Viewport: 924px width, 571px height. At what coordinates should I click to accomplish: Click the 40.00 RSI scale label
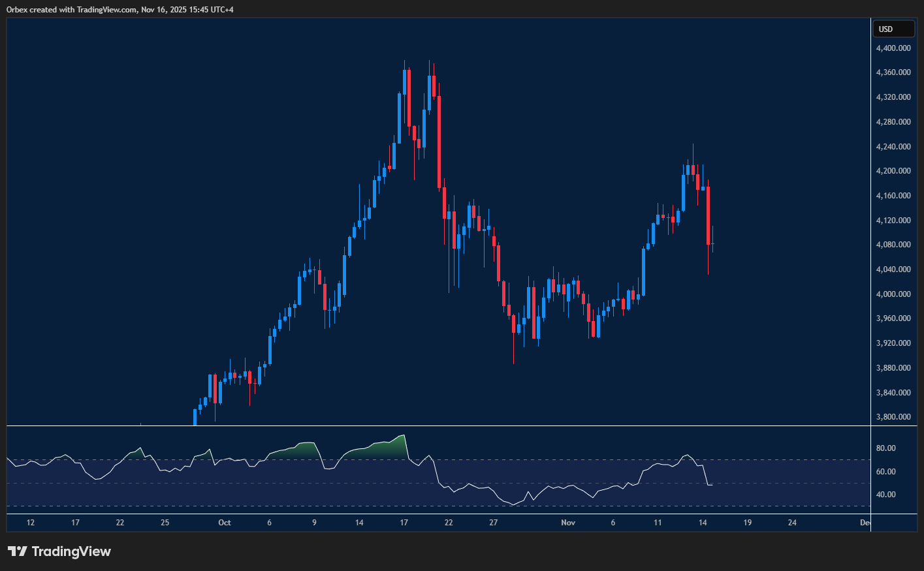886,495
